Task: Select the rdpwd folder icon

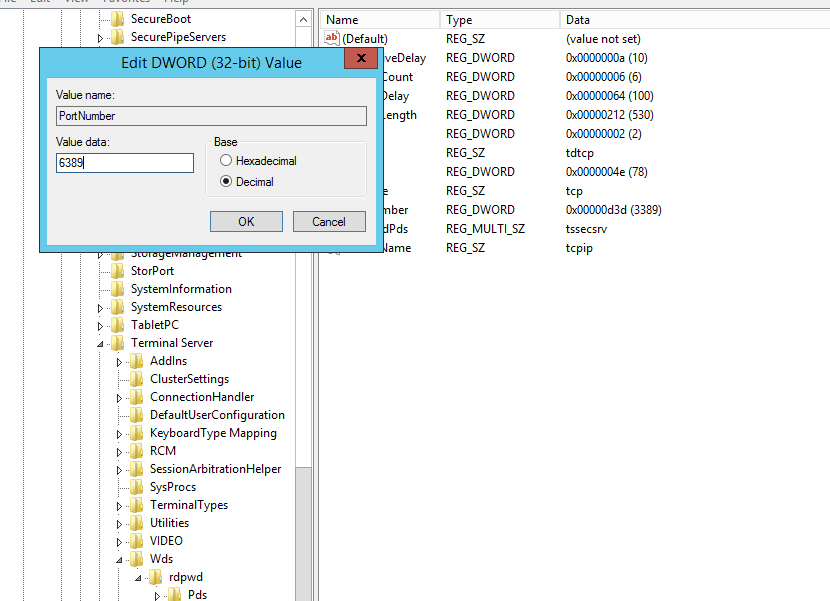Action: point(156,577)
